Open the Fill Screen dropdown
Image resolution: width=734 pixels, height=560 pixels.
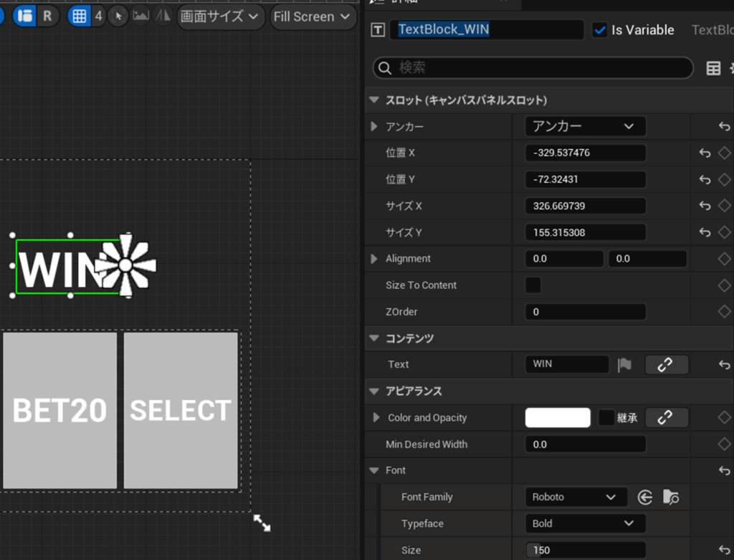pos(313,16)
